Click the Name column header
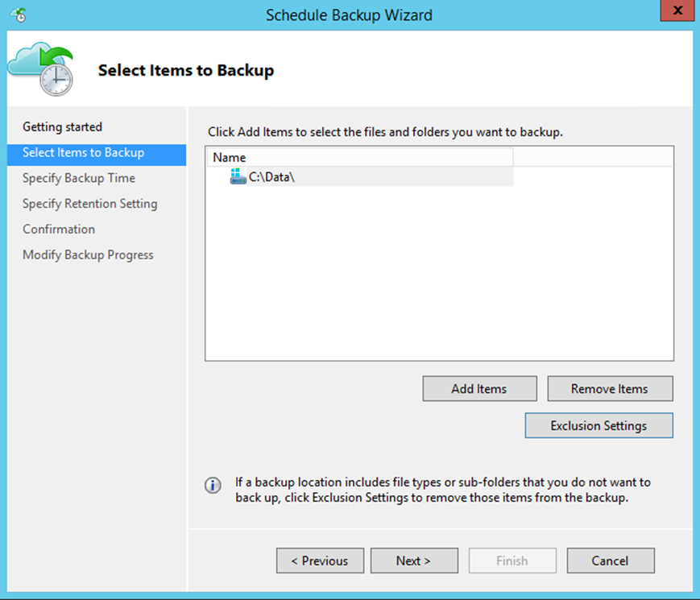The image size is (700, 600). click(360, 157)
